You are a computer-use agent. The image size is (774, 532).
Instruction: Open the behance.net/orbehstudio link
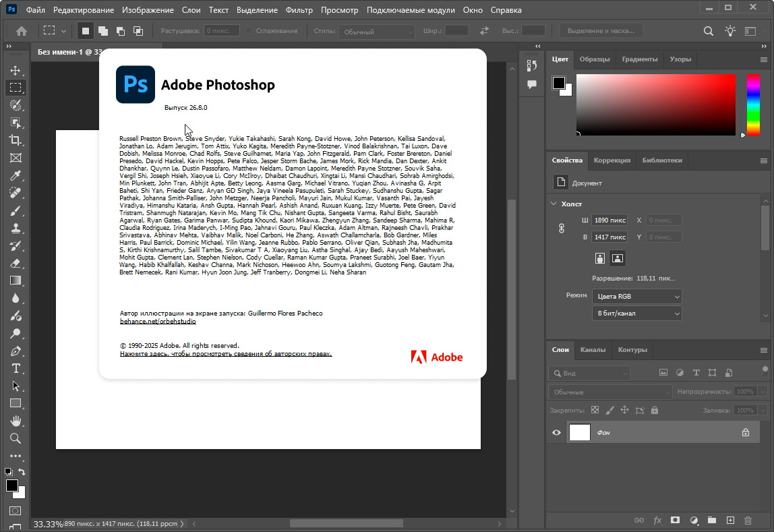click(x=158, y=321)
